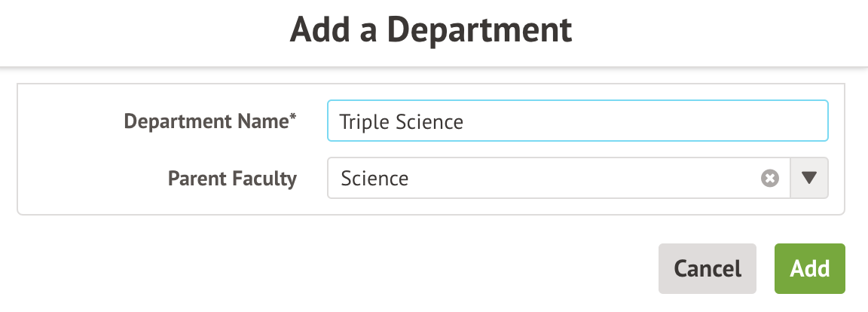Click the grey circled cross icon

coord(769,179)
